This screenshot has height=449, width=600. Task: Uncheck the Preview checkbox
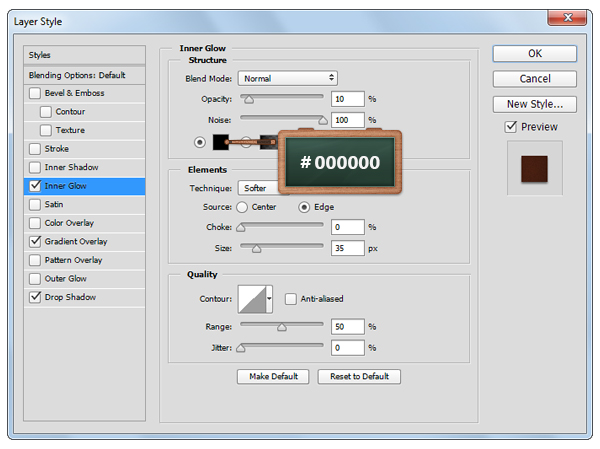[x=511, y=127]
